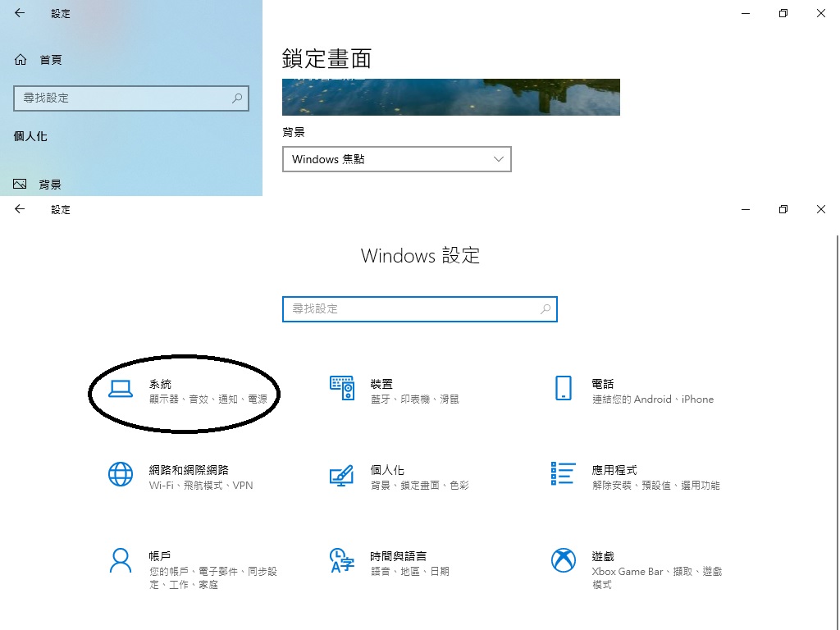Open the 遊戲 Xbox icon
Screen dimensions: 840x630
point(563,560)
